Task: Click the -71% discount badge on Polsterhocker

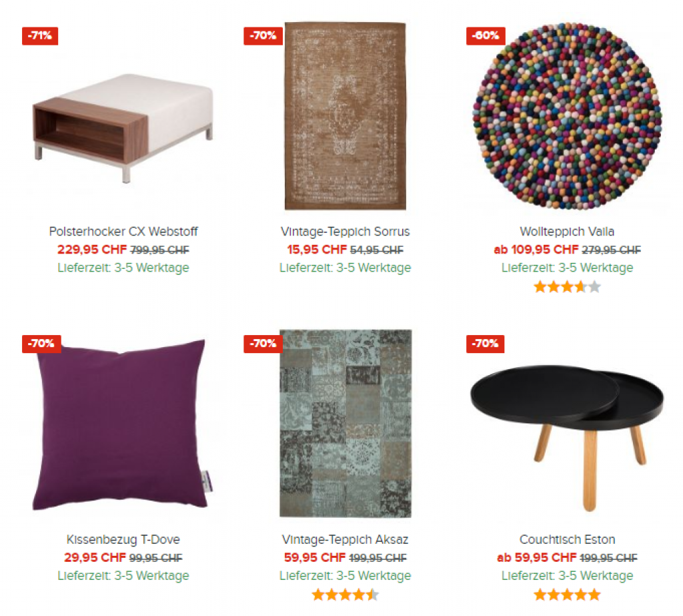Action: (40, 36)
